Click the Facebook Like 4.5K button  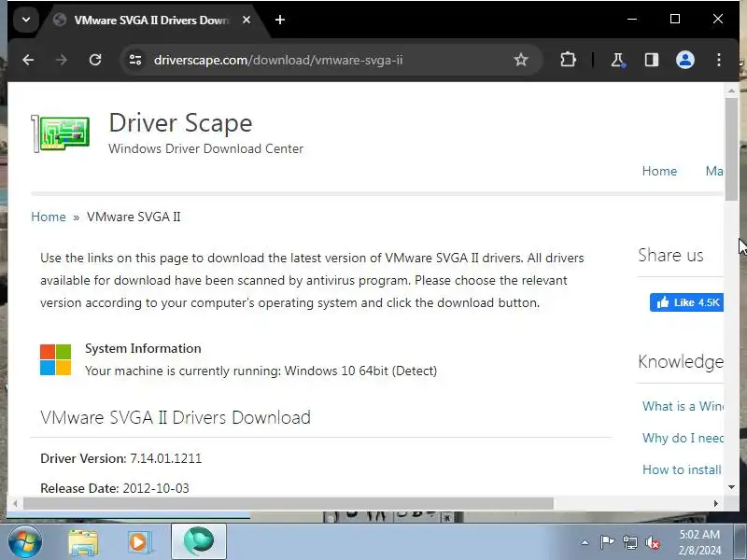pyautogui.click(x=686, y=302)
